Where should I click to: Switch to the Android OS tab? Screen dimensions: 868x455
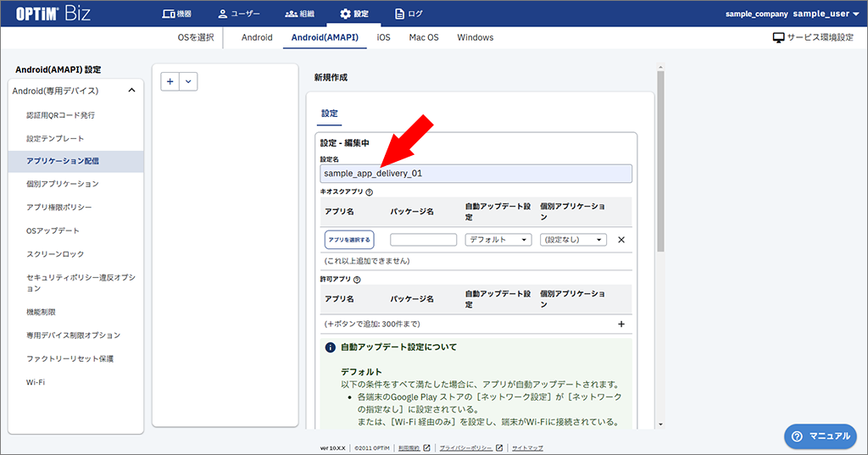[x=257, y=37]
